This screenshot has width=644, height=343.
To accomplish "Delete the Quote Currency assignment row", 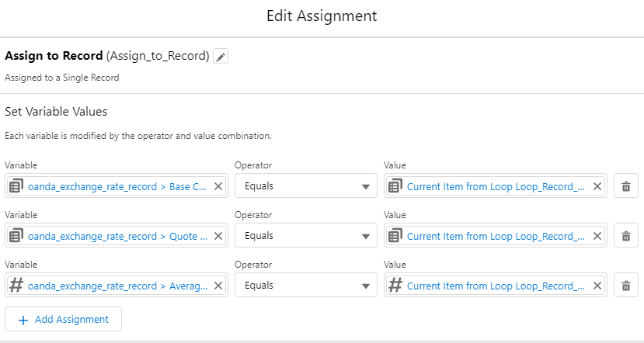I will pyautogui.click(x=625, y=236).
